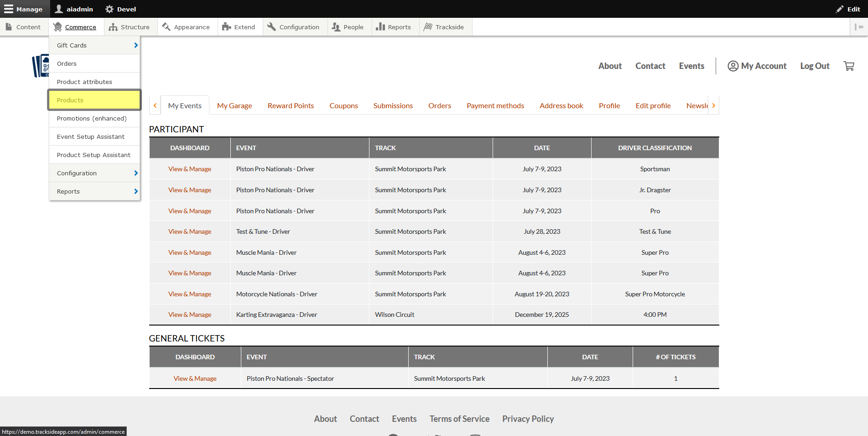Click the Extend puzzle icon
The image size is (868, 436).
tap(227, 27)
